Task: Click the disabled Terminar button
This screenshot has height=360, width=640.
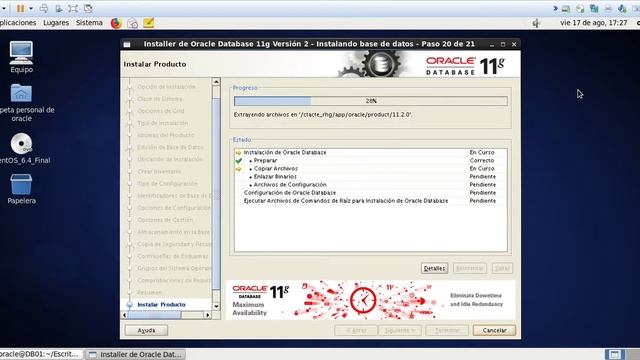Action: [x=447, y=330]
